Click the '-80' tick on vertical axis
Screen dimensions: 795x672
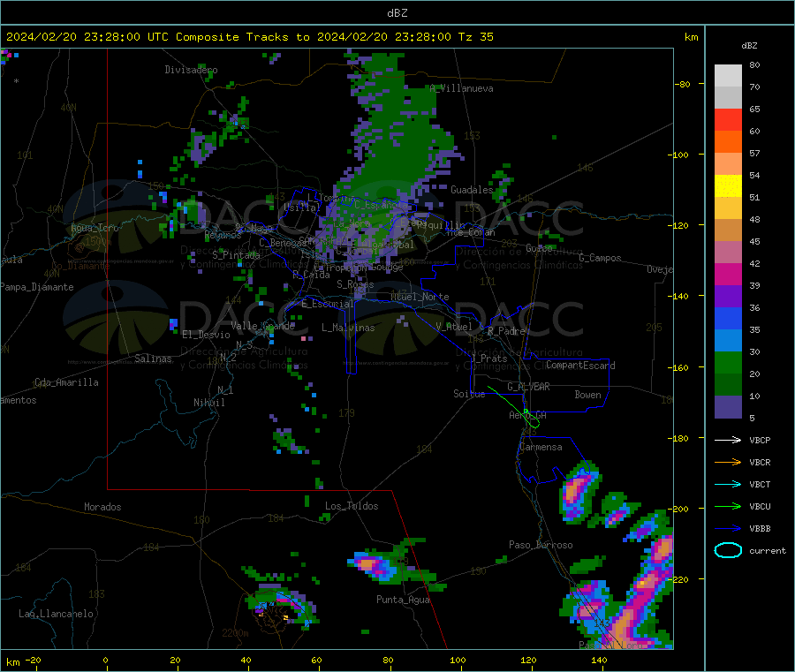(682, 84)
